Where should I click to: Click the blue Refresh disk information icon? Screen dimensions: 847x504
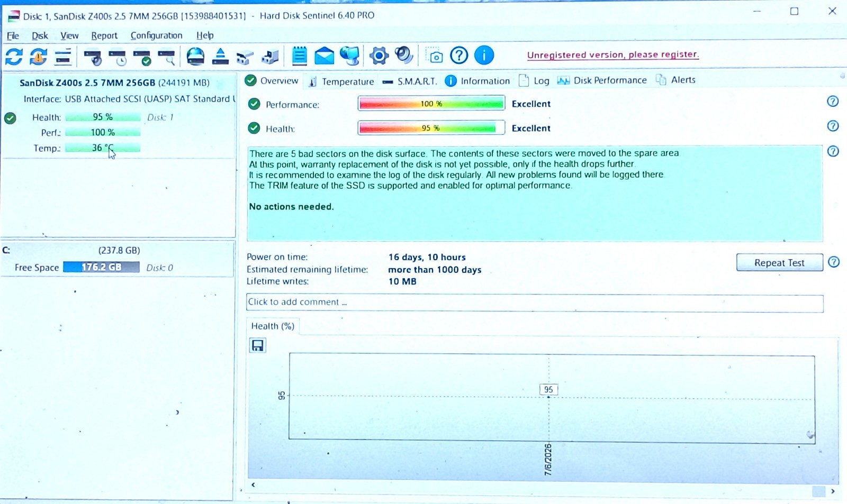14,56
